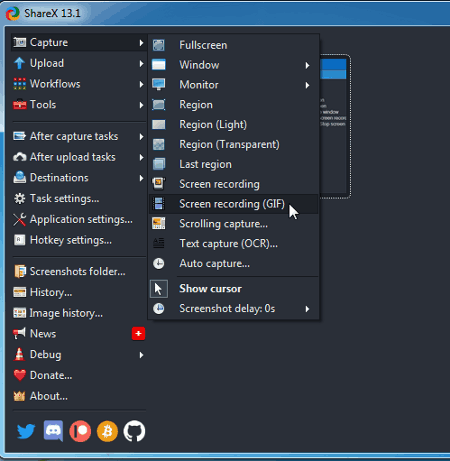Click the Screenshots folder icon
This screenshot has height=461, width=450.
20,271
